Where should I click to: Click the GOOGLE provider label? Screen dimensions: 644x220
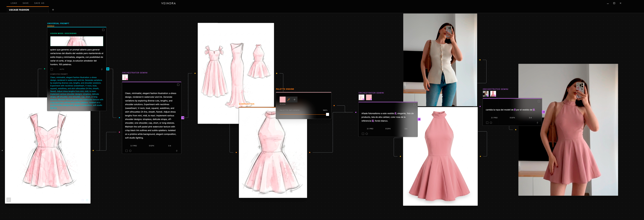[x=51, y=26]
